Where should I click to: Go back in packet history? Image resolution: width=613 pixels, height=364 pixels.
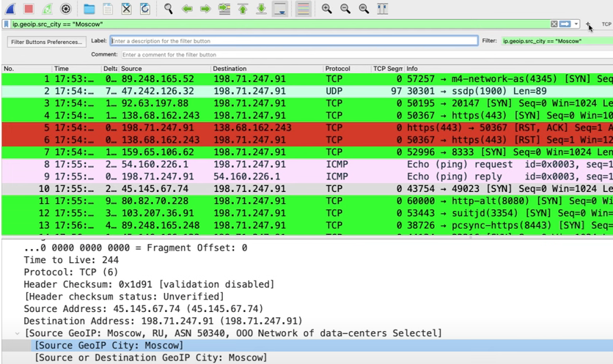pos(187,9)
